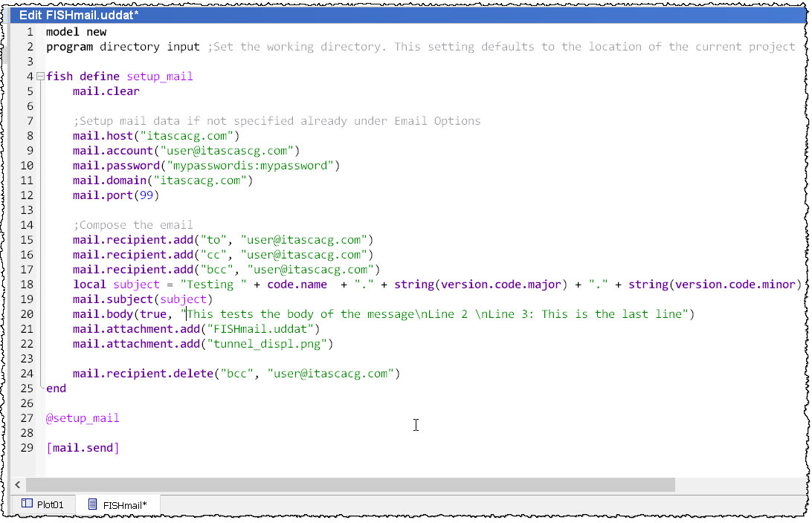This screenshot has height=523, width=812.
Task: Click the 'Setup mail data' comment line
Action: (277, 121)
